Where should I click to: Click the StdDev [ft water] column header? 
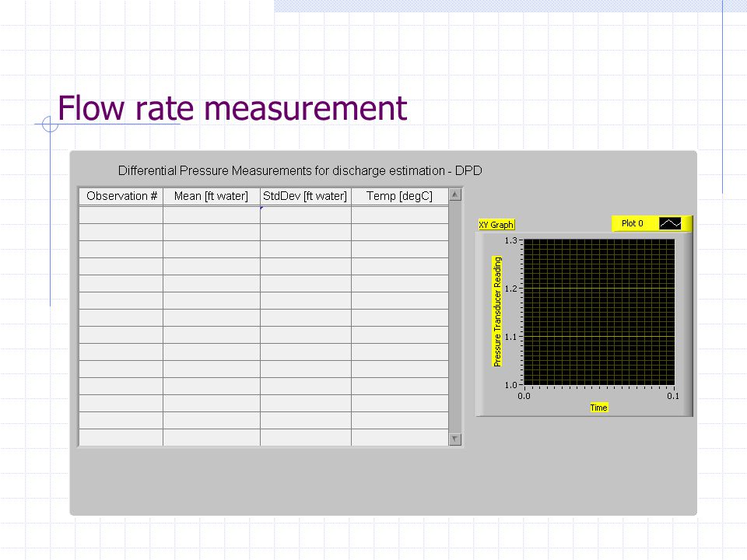[305, 196]
